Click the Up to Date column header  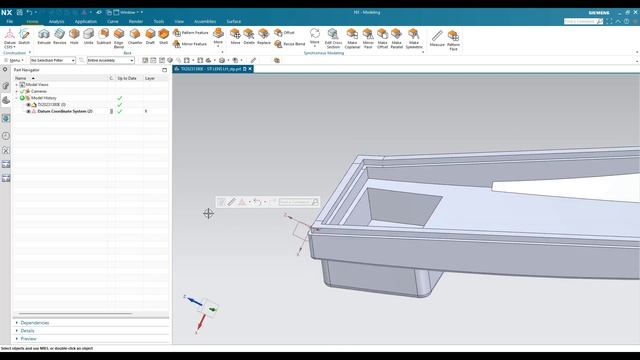coord(127,78)
